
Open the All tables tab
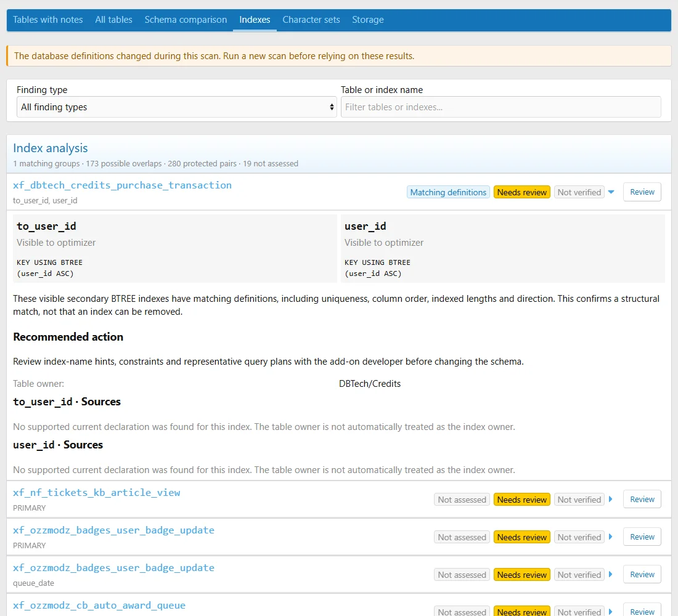point(114,20)
